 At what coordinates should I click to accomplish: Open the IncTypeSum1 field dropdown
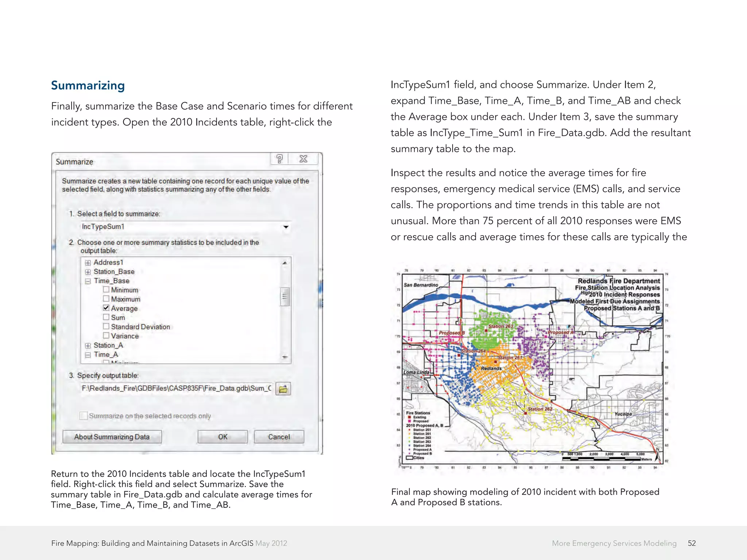click(x=286, y=227)
